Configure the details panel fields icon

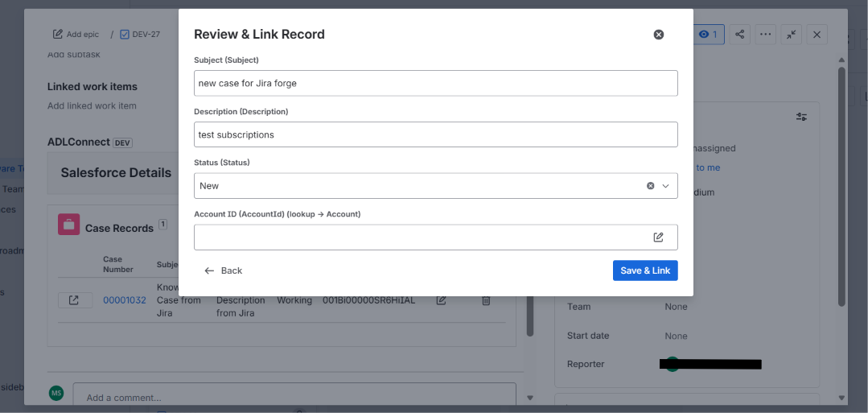coord(801,117)
